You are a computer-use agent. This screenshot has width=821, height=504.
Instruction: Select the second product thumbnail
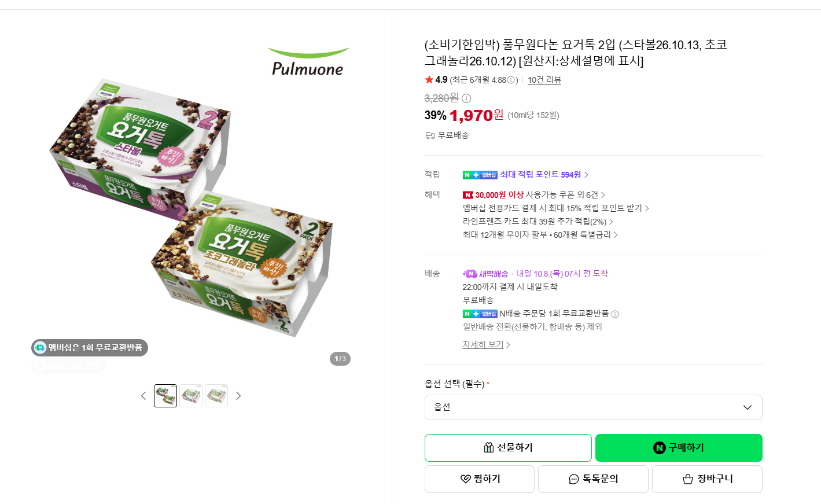click(x=191, y=396)
